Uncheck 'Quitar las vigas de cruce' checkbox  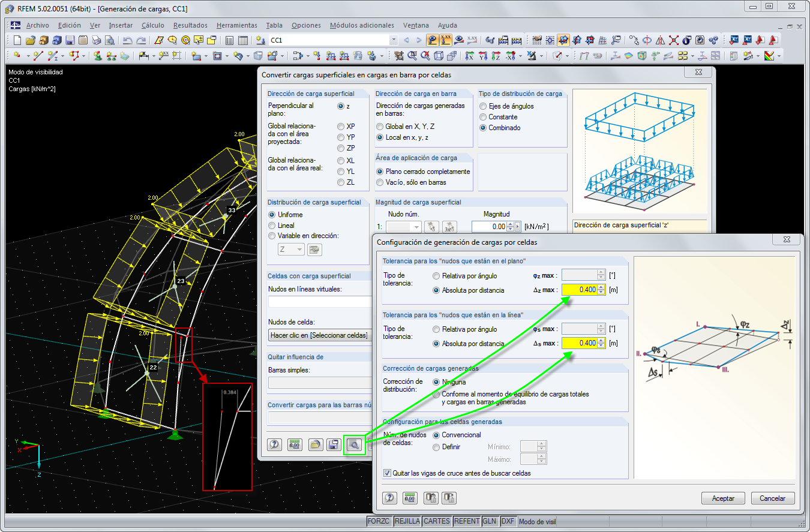(387, 473)
